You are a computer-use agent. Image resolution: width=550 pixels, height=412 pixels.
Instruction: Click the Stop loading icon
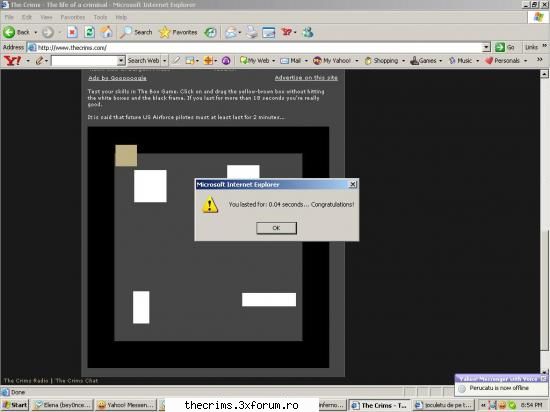[72, 32]
